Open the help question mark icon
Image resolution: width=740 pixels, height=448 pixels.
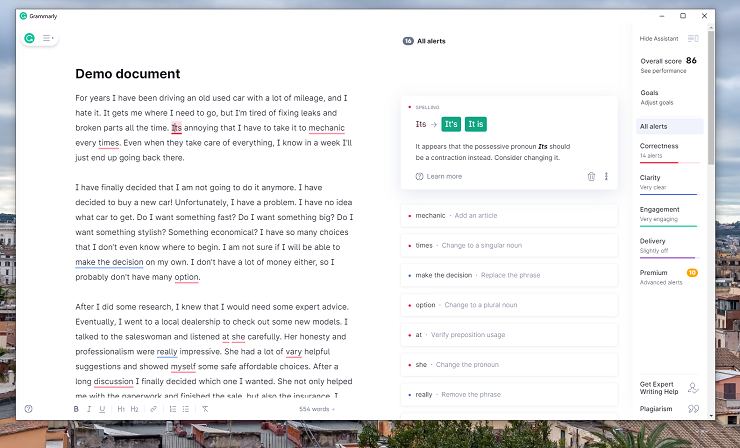pyautogui.click(x=28, y=409)
